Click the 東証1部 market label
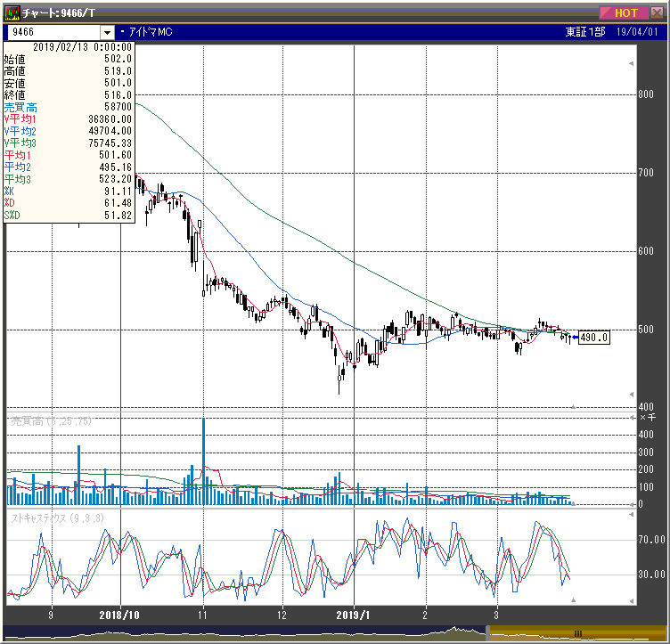The image size is (670, 644). pos(584,32)
